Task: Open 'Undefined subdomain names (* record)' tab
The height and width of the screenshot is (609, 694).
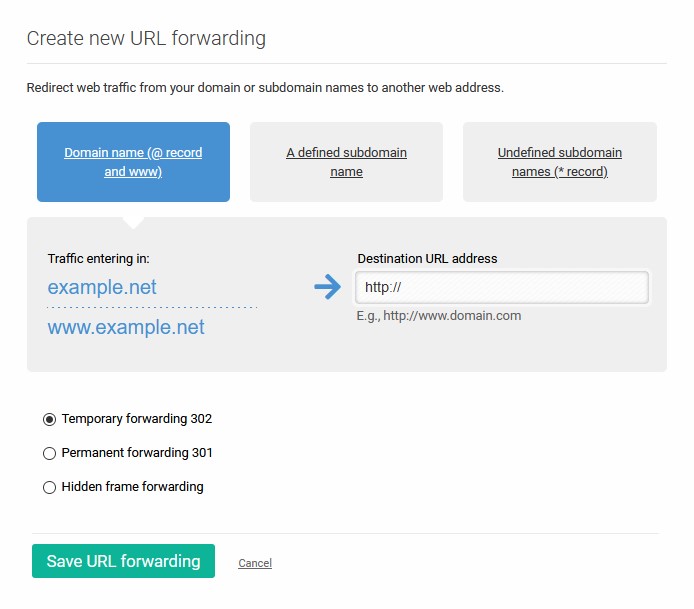Action: (x=559, y=162)
